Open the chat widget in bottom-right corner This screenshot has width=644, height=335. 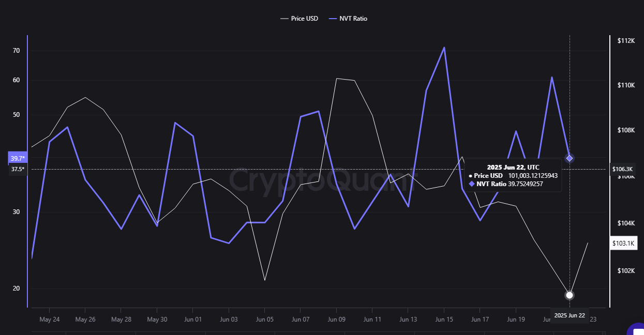click(637, 329)
